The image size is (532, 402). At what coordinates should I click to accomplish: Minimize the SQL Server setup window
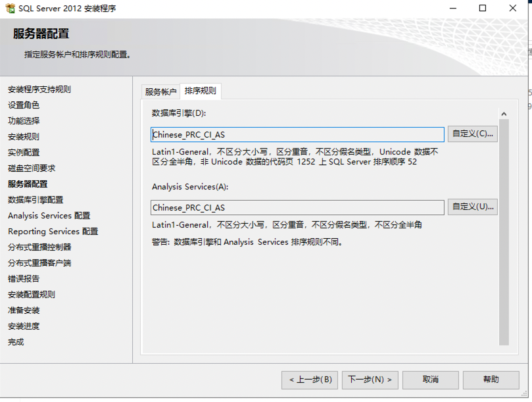click(452, 9)
